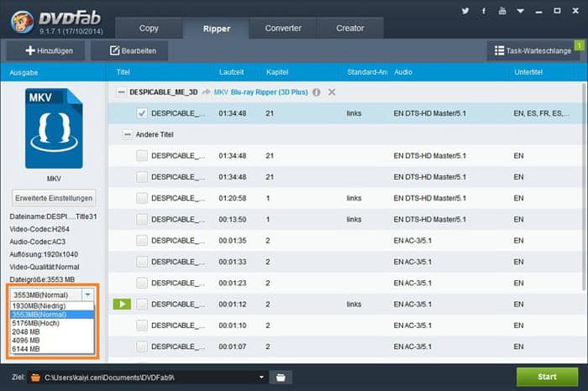Click the task queue count badge
Screen dimensions: 588x391
click(580, 45)
